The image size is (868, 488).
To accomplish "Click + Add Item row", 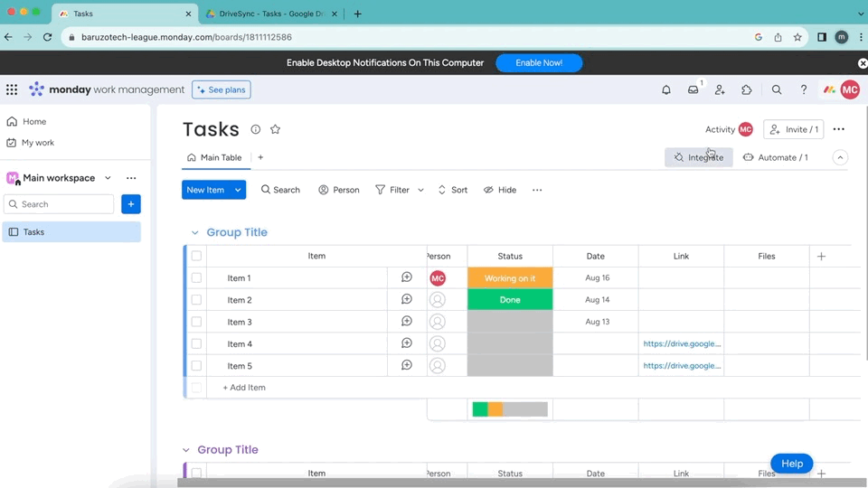I will tap(244, 388).
